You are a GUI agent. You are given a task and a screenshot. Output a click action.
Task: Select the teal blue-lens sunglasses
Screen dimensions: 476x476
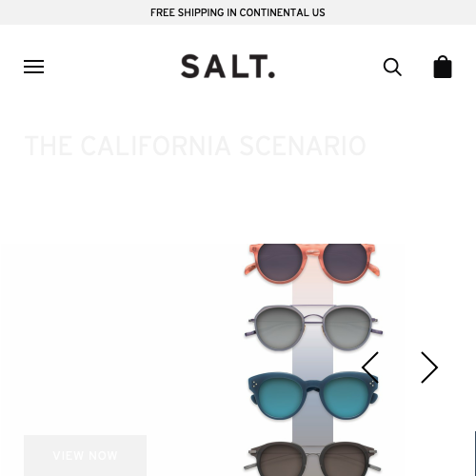[x=313, y=396]
